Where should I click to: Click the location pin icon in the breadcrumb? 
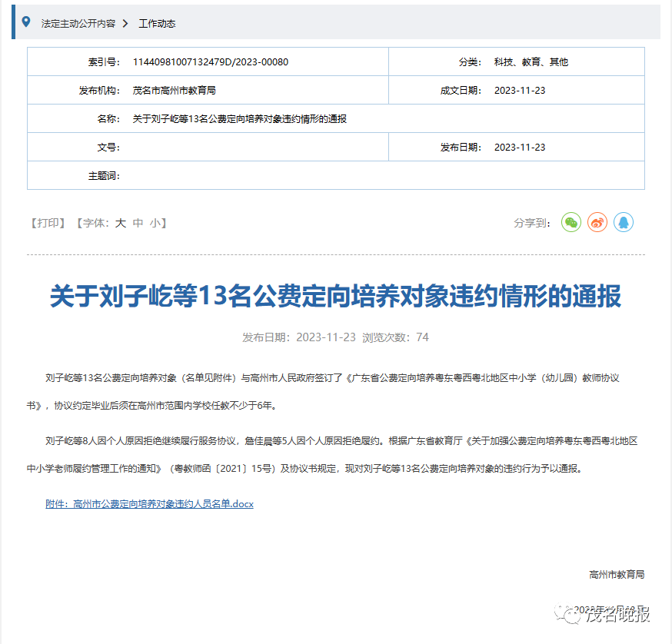point(28,22)
